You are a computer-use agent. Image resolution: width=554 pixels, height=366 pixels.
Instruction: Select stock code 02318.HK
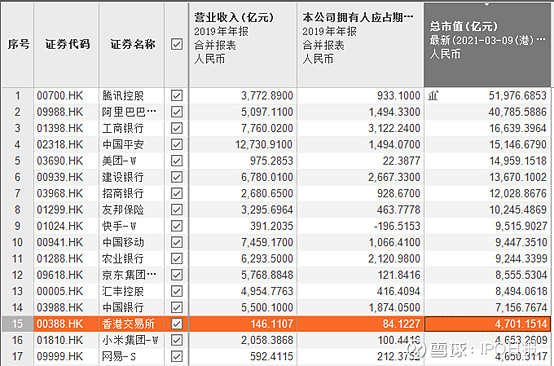pos(60,144)
